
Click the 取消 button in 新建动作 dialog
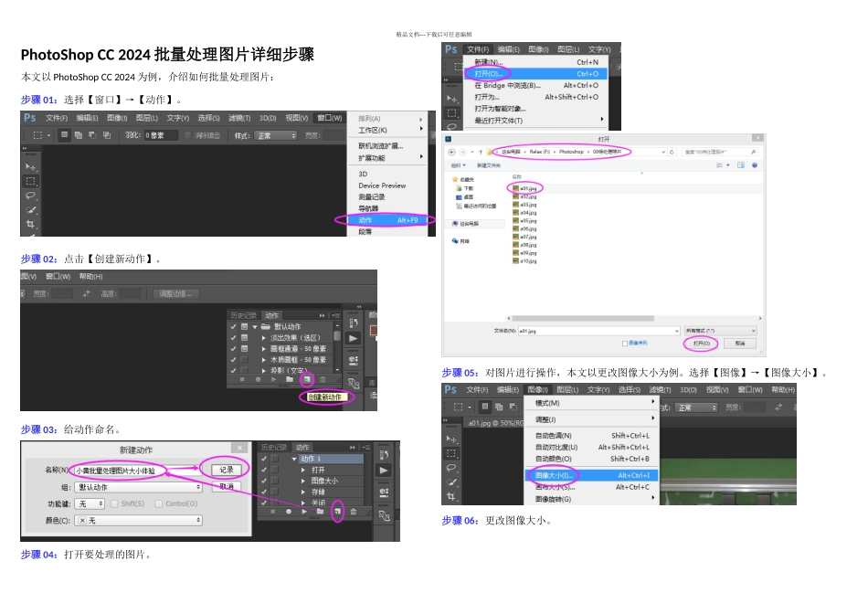tap(227, 486)
